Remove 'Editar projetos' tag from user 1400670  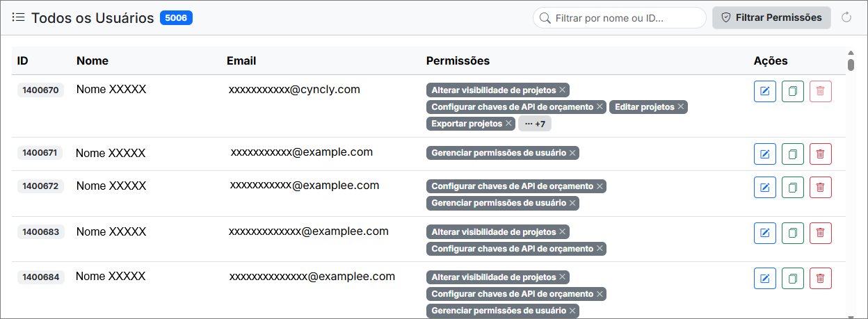(681, 107)
